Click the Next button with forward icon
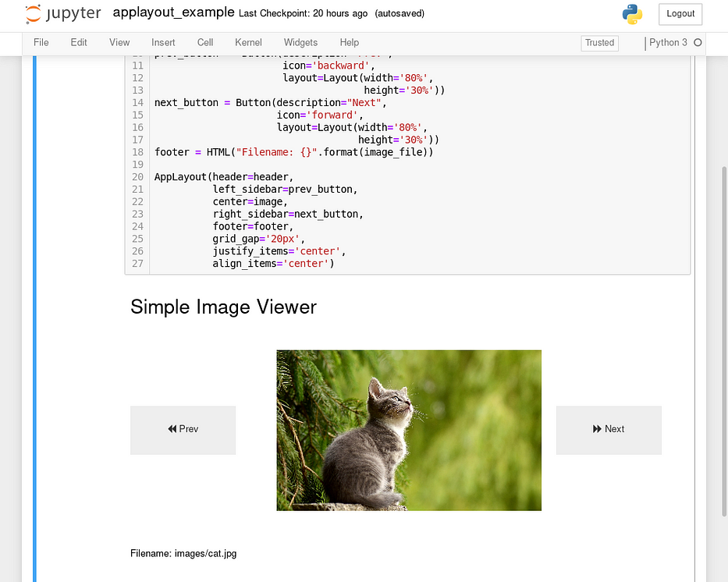 pyautogui.click(x=609, y=429)
